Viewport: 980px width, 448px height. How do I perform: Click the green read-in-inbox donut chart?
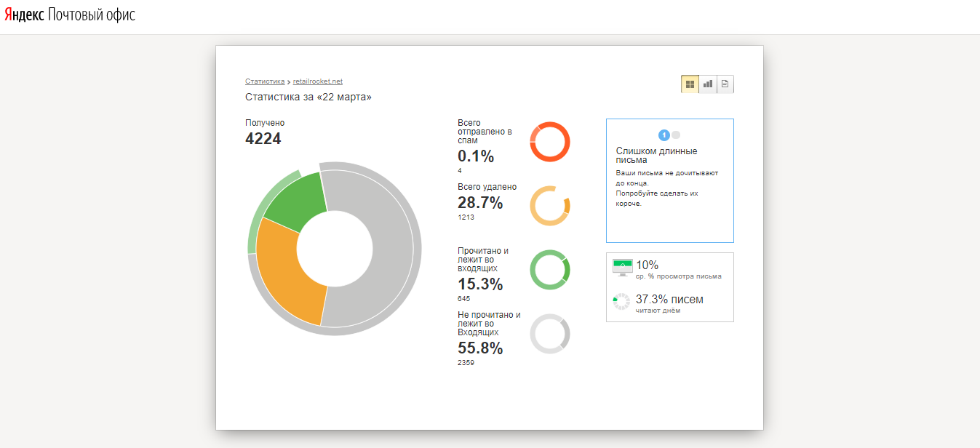(549, 270)
